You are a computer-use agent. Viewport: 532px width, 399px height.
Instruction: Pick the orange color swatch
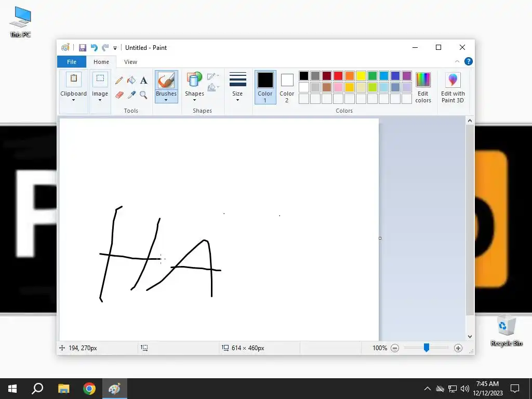coord(350,76)
